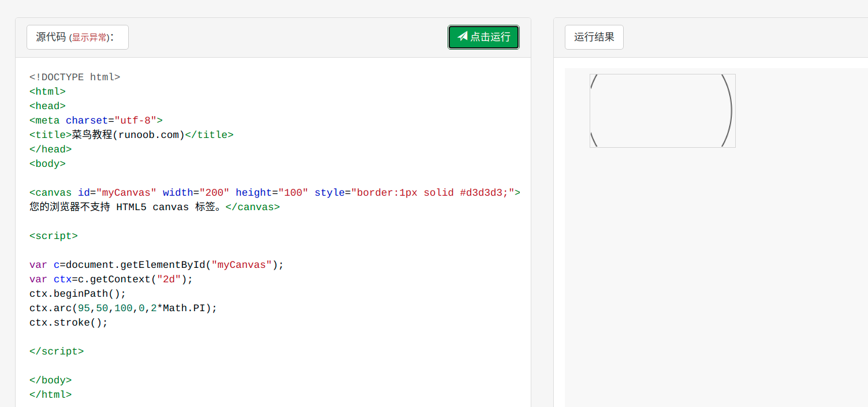868x407 pixels.
Task: Click the ctx.arc(95,50,100,0,2*Math.PI) line
Action: pyautogui.click(x=123, y=308)
